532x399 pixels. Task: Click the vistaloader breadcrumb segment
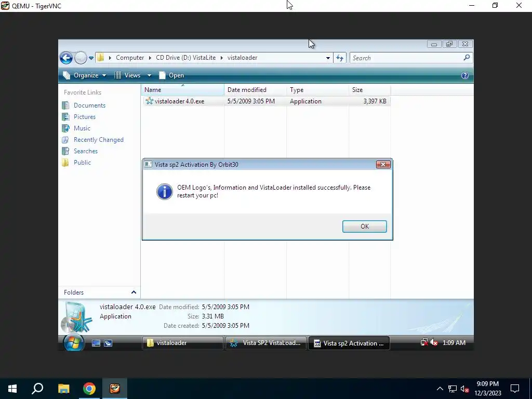(x=242, y=58)
